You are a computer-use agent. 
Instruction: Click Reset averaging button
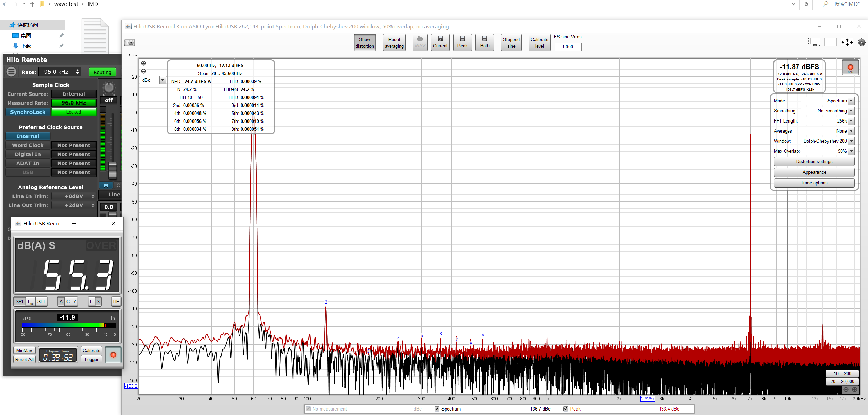[x=394, y=43]
